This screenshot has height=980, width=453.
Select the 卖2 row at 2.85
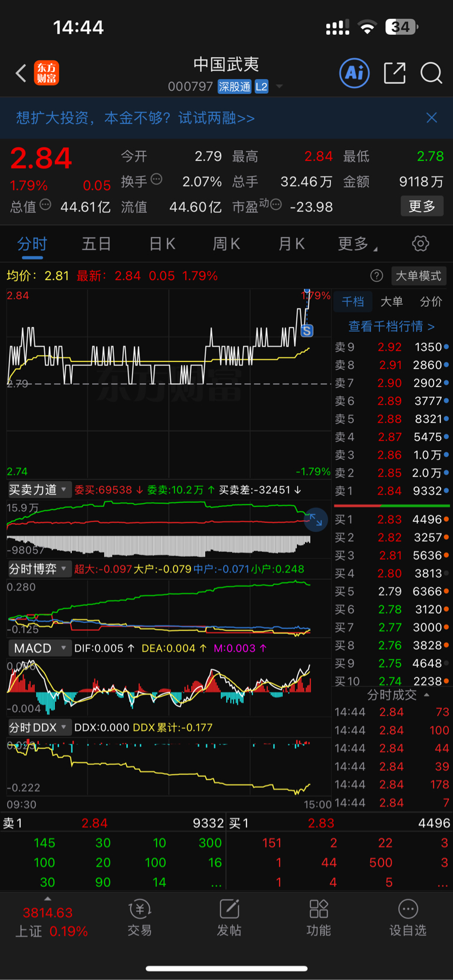392,473
